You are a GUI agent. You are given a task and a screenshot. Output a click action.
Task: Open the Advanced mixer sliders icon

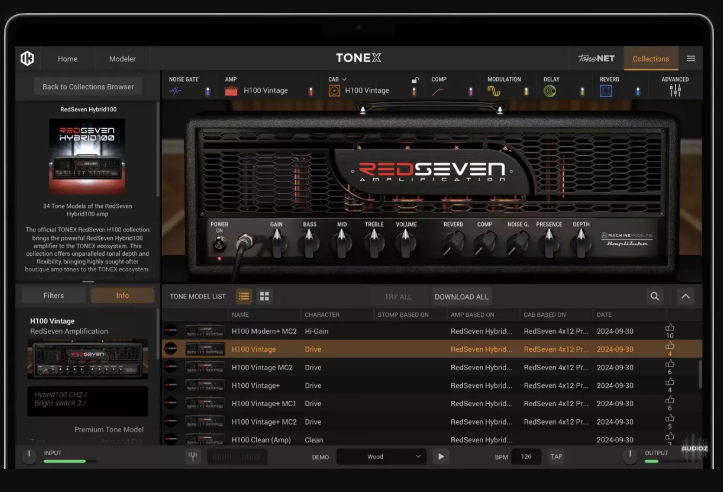(x=675, y=90)
